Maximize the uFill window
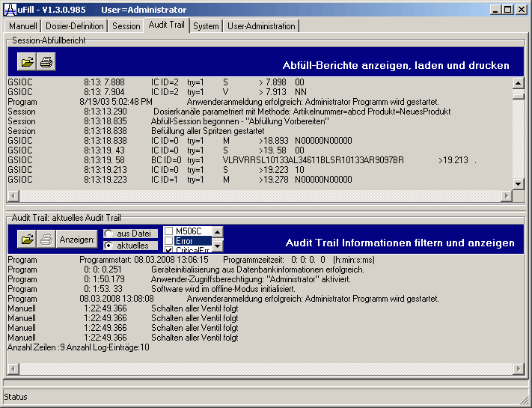Screen dimensions: 532x408 click(507, 10)
